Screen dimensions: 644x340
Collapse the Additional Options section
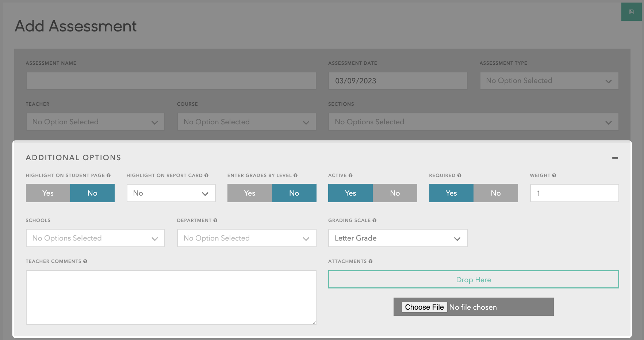615,158
